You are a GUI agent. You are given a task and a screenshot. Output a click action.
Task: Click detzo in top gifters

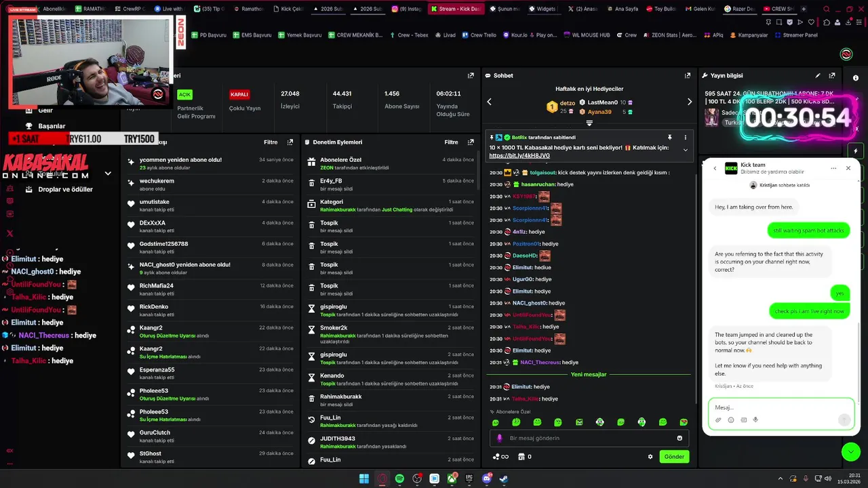point(568,103)
